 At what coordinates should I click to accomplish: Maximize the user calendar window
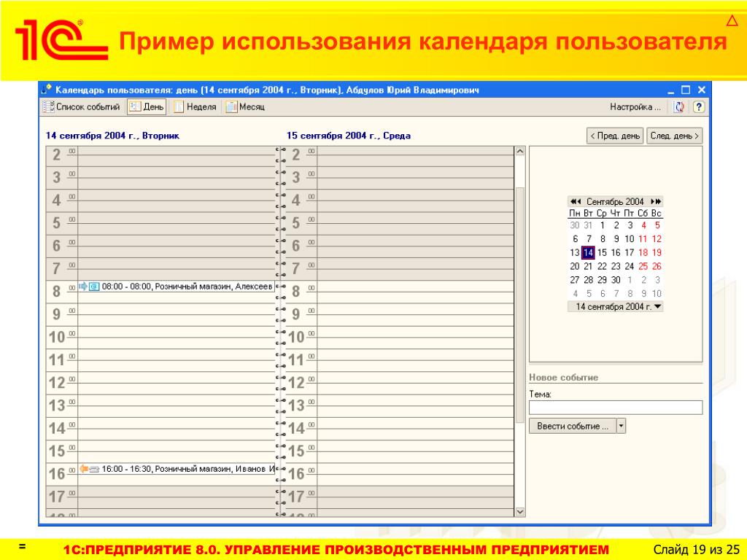(686, 90)
